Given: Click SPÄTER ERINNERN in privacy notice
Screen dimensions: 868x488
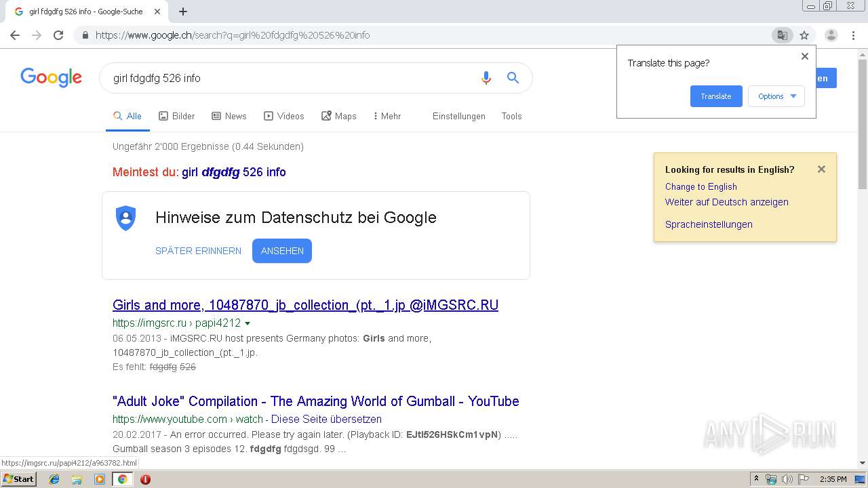Looking at the screenshot, I should click(x=198, y=251).
